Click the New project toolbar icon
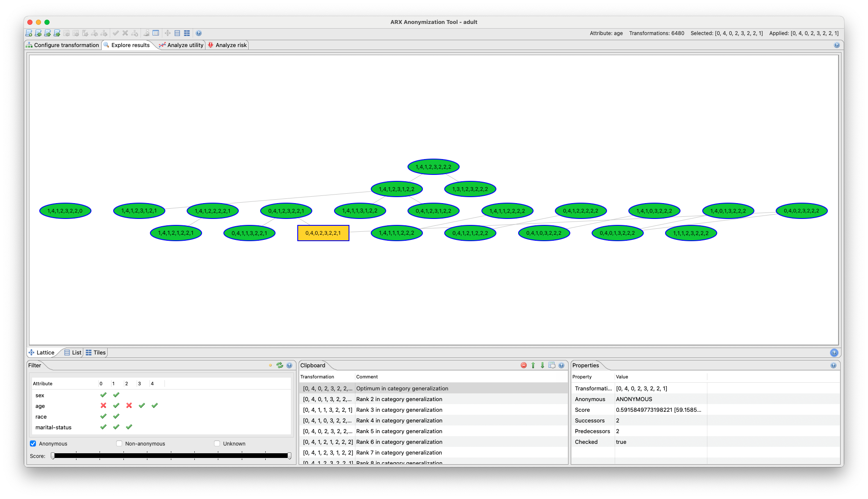Viewport: 868px width, 499px height. pos(29,33)
